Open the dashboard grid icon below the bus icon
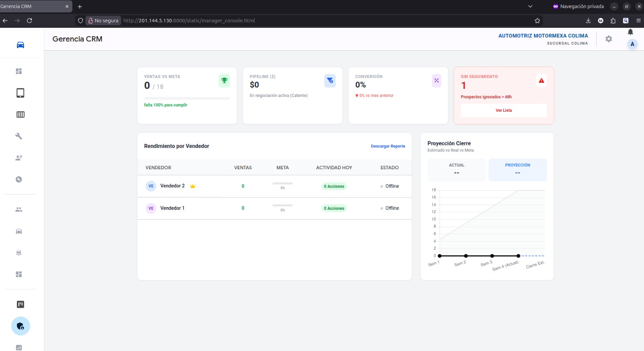 [x=19, y=274]
